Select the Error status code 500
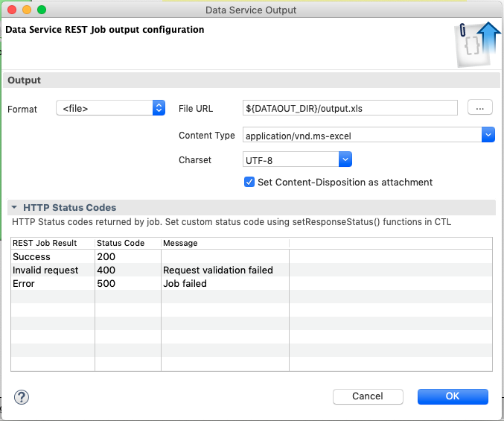The image size is (504, 421). pyautogui.click(x=106, y=284)
